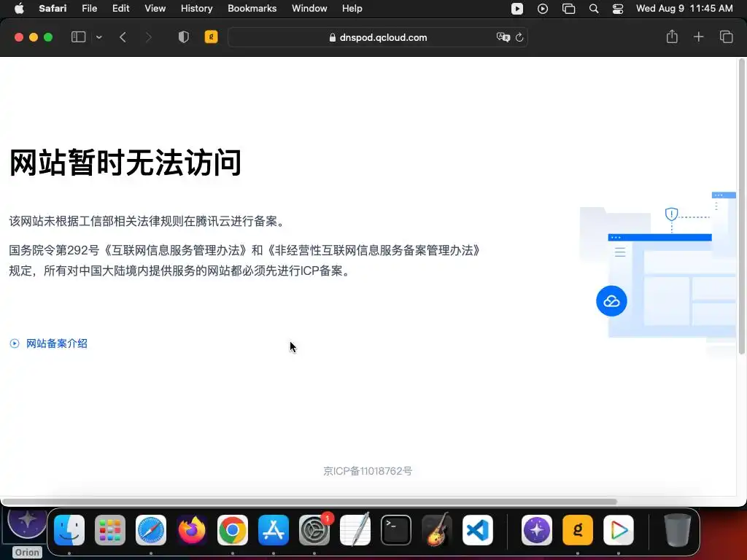Open the Safari menu
This screenshot has height=560, width=747.
point(53,8)
